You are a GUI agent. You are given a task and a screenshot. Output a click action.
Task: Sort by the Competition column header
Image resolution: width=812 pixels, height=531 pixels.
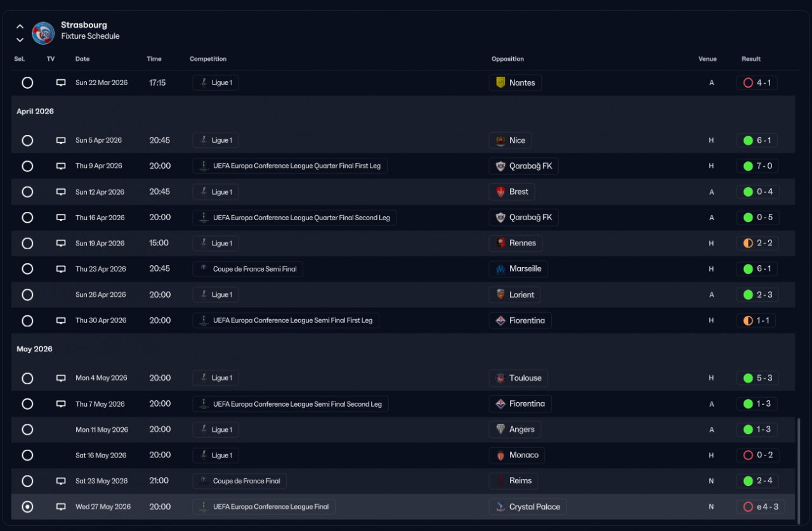[x=208, y=59]
